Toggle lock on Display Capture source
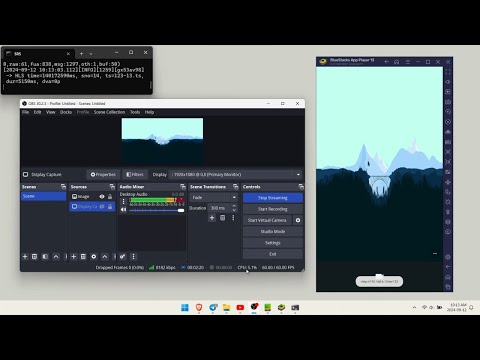The image size is (480, 360). tap(110, 207)
